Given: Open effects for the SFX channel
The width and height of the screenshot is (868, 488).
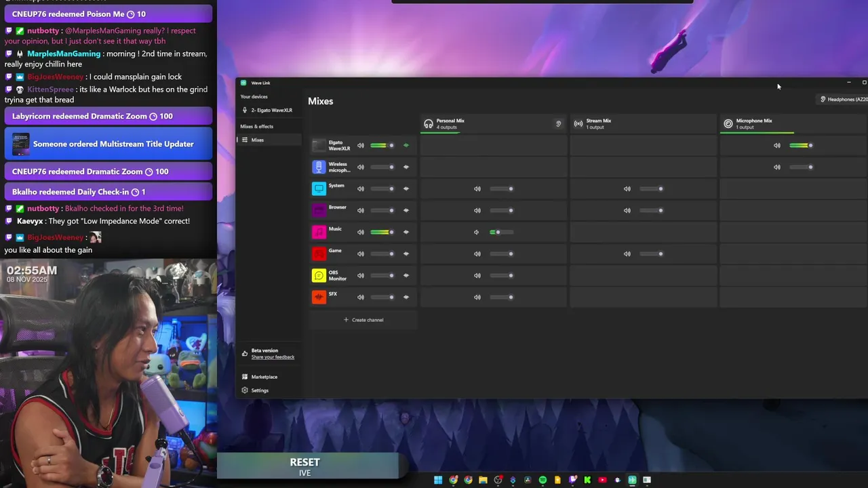Looking at the screenshot, I should point(406,297).
